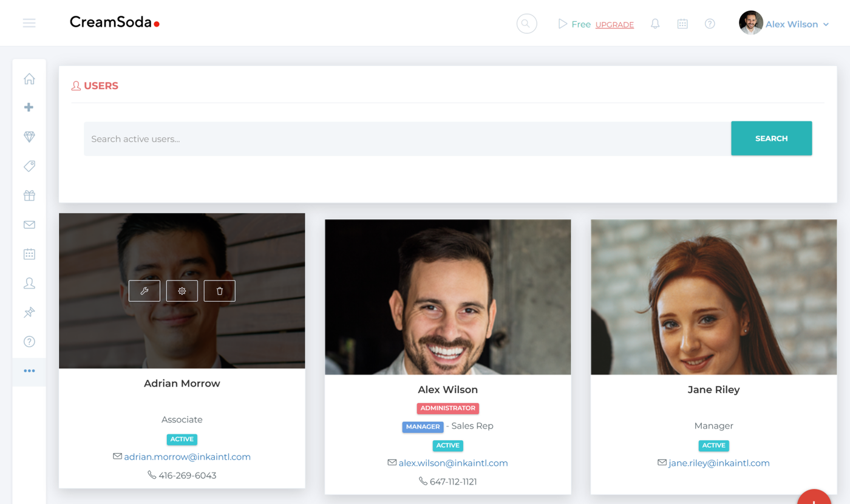Screen dimensions: 850x504
Task: Open the gift icon in sidebar
Action: click(x=29, y=196)
